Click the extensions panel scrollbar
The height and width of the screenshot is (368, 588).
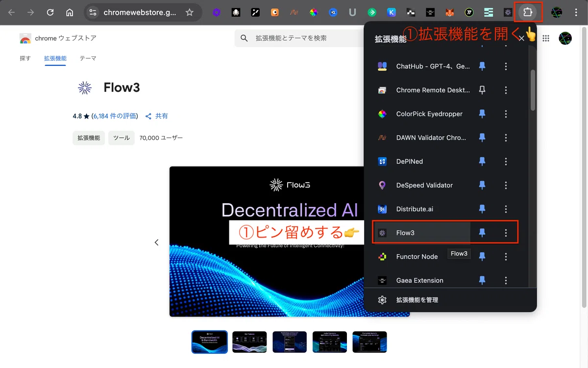(533, 89)
